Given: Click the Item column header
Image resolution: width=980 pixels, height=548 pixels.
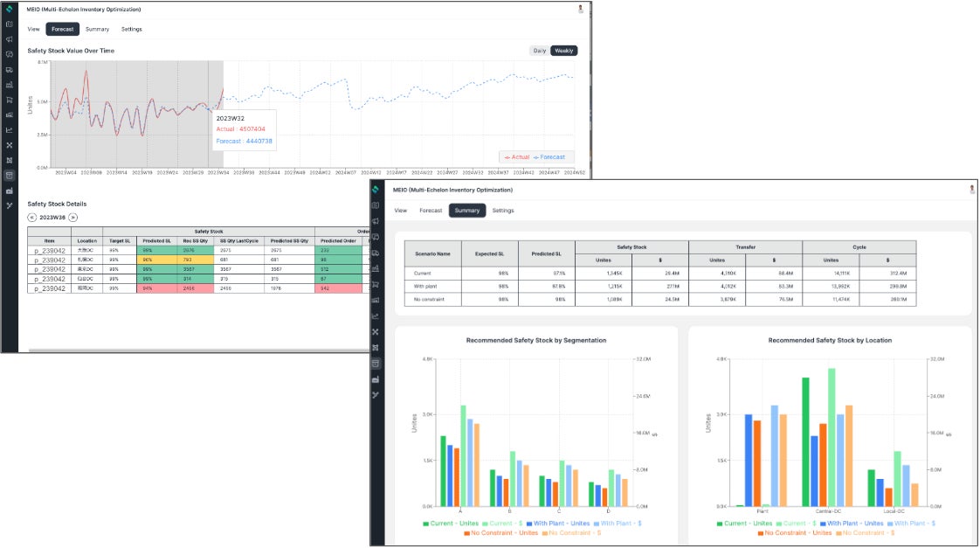Looking at the screenshot, I should 50,241.
